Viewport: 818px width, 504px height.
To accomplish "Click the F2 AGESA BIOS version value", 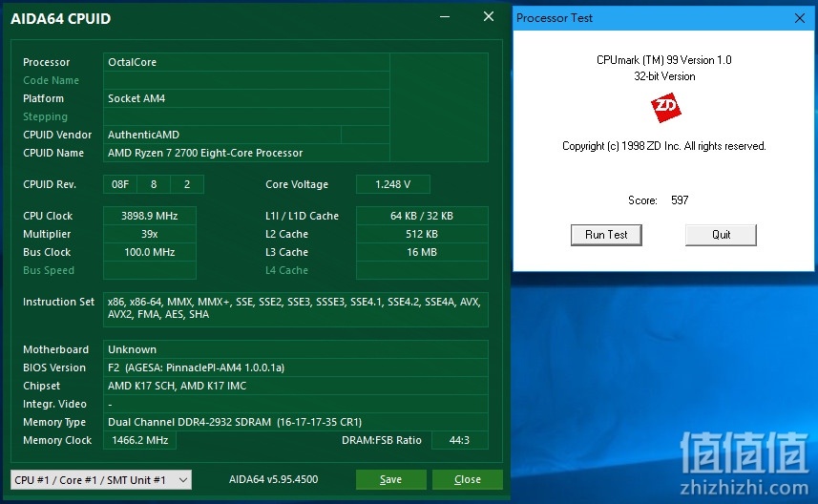I will tap(295, 367).
